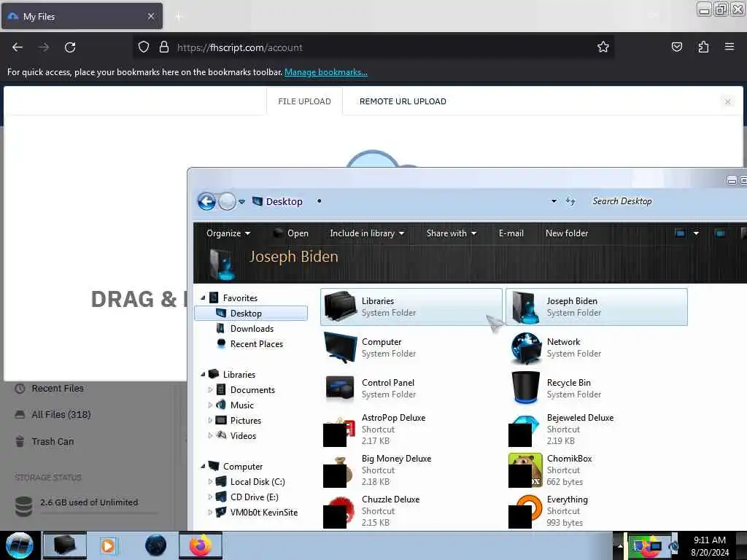Open the Pocket save icon
The image size is (747, 560).
click(676, 47)
